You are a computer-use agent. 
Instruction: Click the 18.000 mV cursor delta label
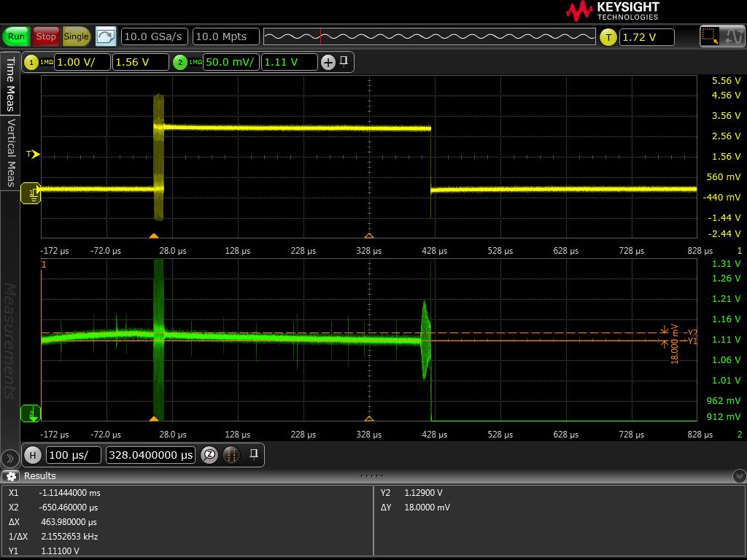[675, 344]
